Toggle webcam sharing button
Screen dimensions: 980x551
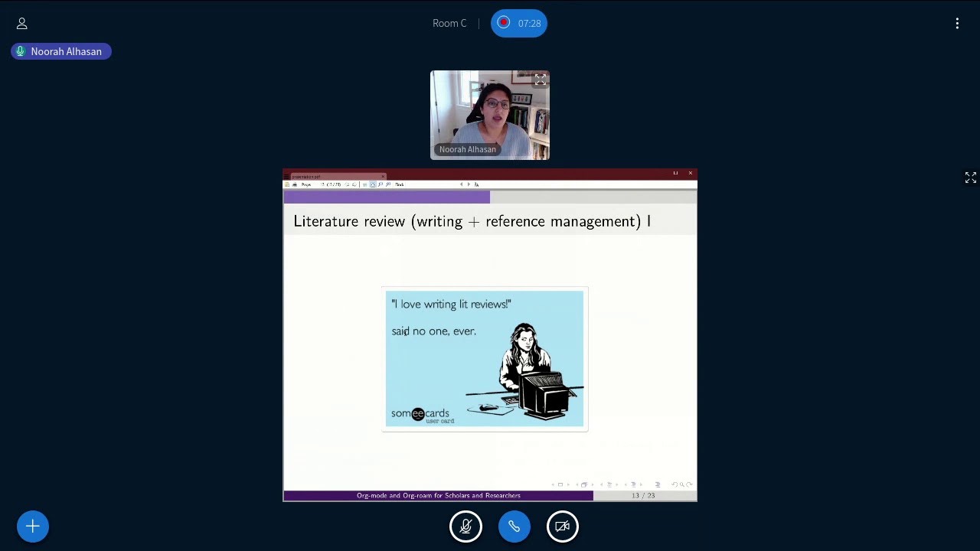562,527
